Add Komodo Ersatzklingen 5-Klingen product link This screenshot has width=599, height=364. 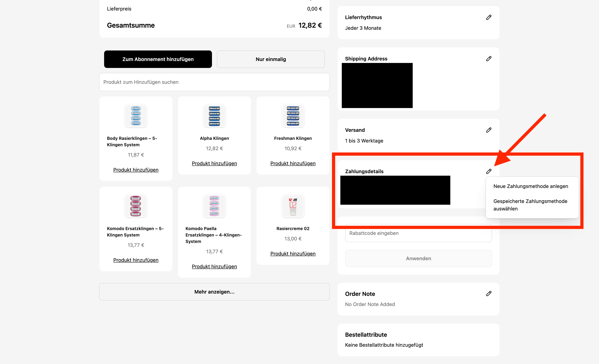pos(136,260)
